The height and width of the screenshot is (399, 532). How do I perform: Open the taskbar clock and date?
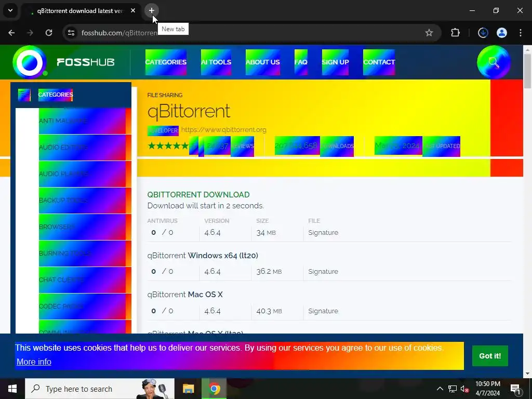pos(487,389)
